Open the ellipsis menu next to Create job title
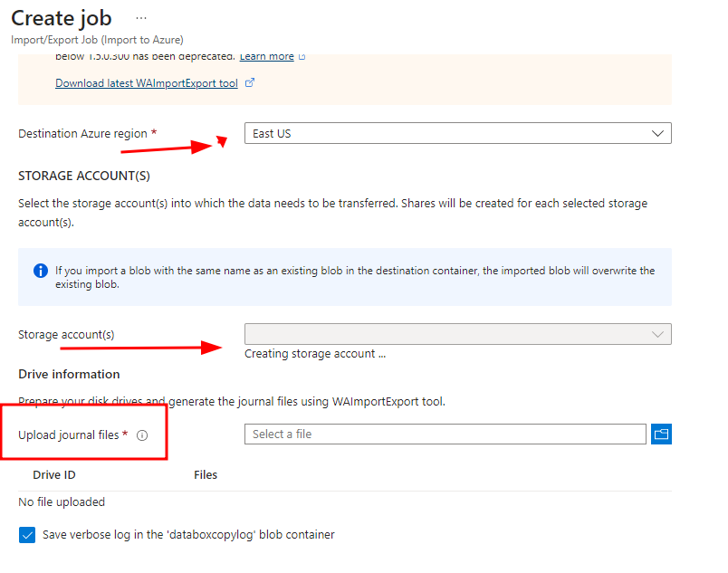 coord(141,17)
